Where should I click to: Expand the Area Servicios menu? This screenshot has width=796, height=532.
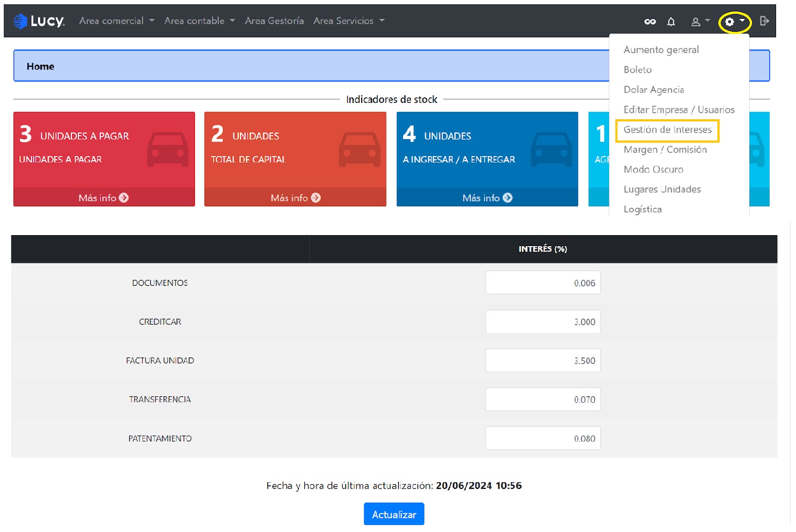pos(349,21)
